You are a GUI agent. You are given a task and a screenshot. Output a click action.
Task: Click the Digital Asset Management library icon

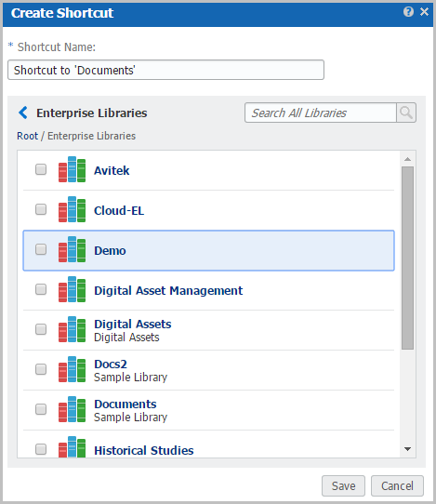pyautogui.click(x=72, y=289)
